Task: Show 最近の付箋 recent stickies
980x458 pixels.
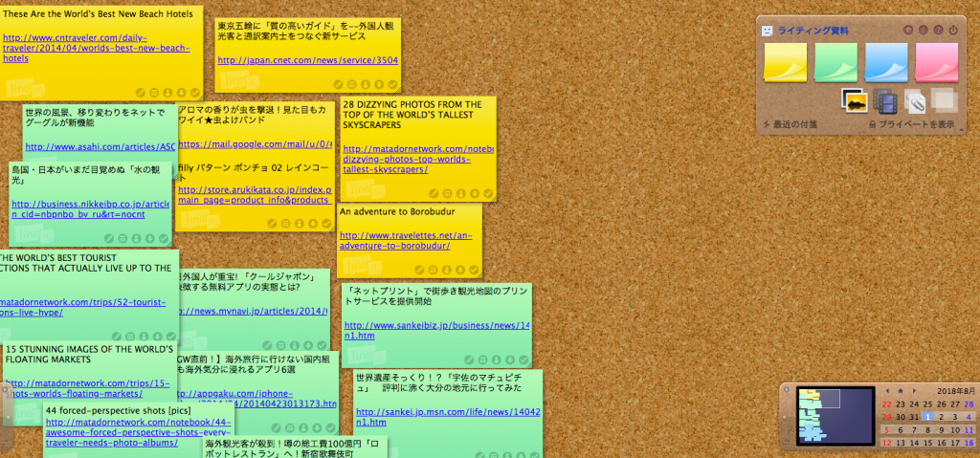Action: (x=790, y=124)
